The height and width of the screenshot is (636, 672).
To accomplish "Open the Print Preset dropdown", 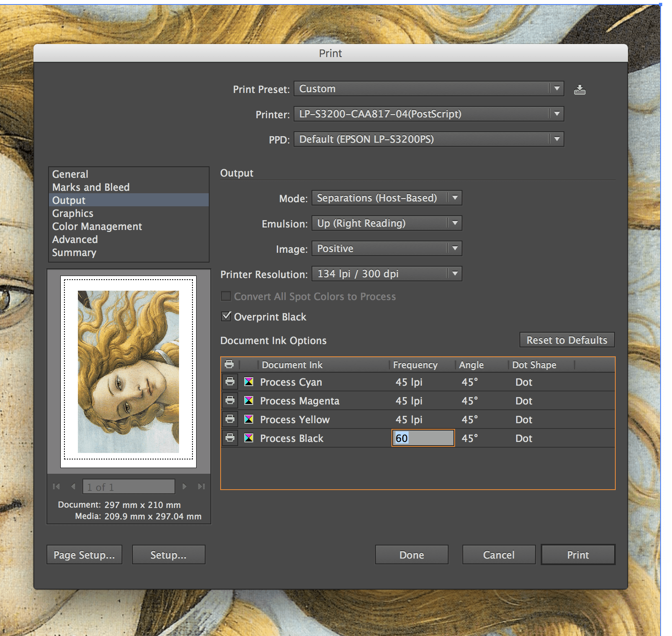I will tap(429, 89).
